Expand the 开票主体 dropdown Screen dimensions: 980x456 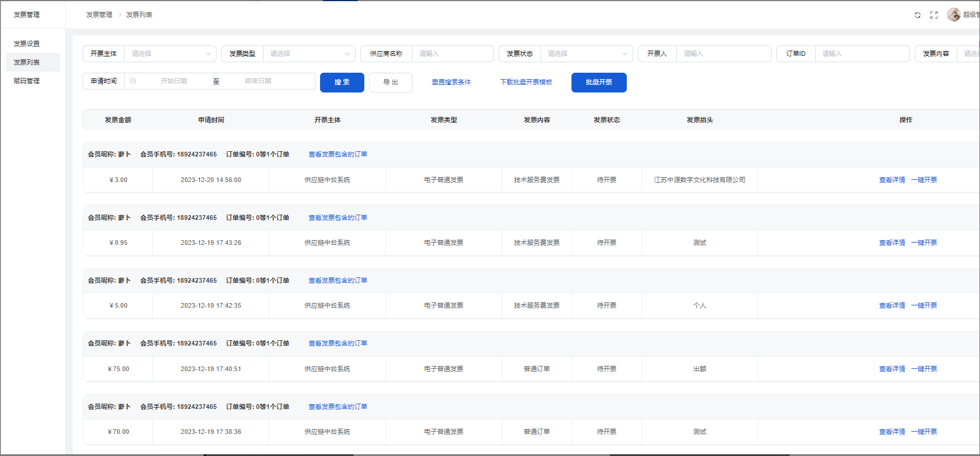click(170, 54)
